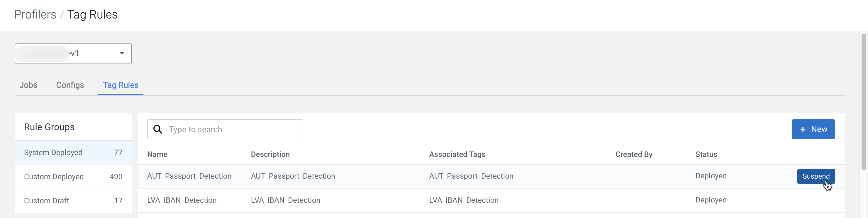Suspend the AUT_Passport_Detection rule
Viewport: 868px width, 218px height.
coord(816,176)
